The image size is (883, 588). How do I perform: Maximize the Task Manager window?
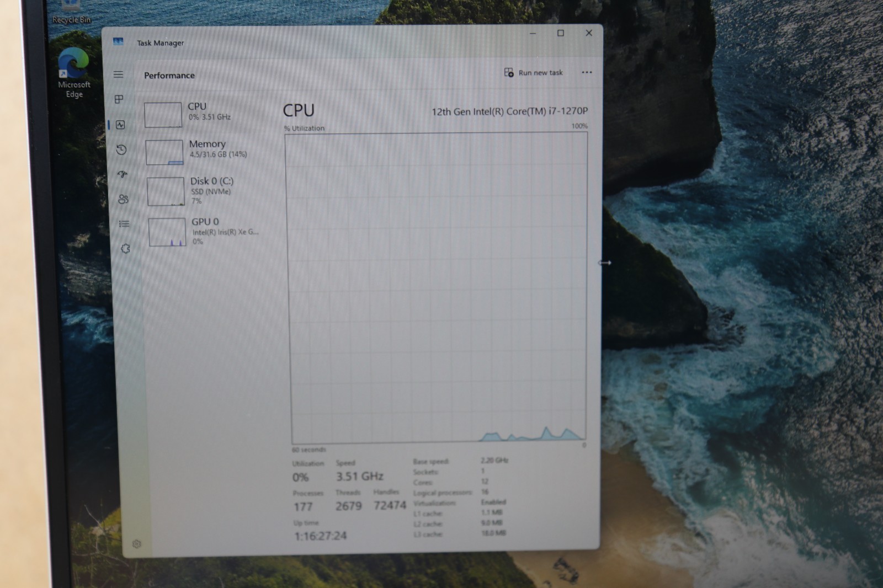(561, 33)
